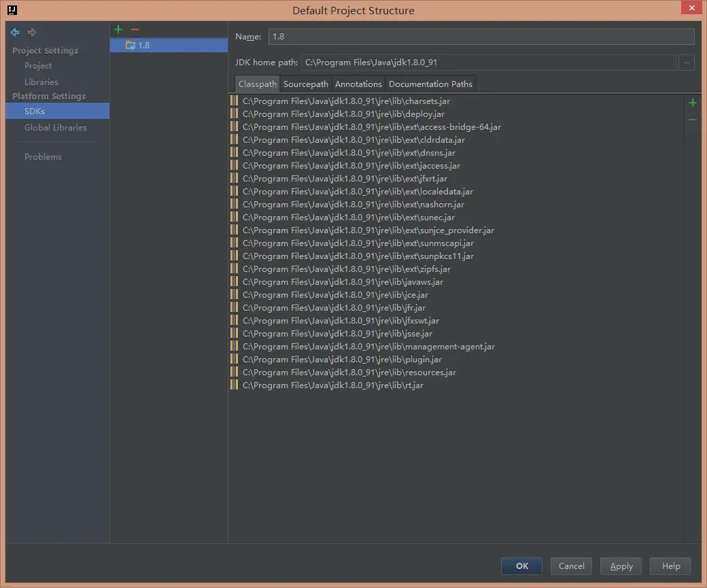Click the forward navigation arrow
Screen dimensions: 707x588
coord(31,32)
